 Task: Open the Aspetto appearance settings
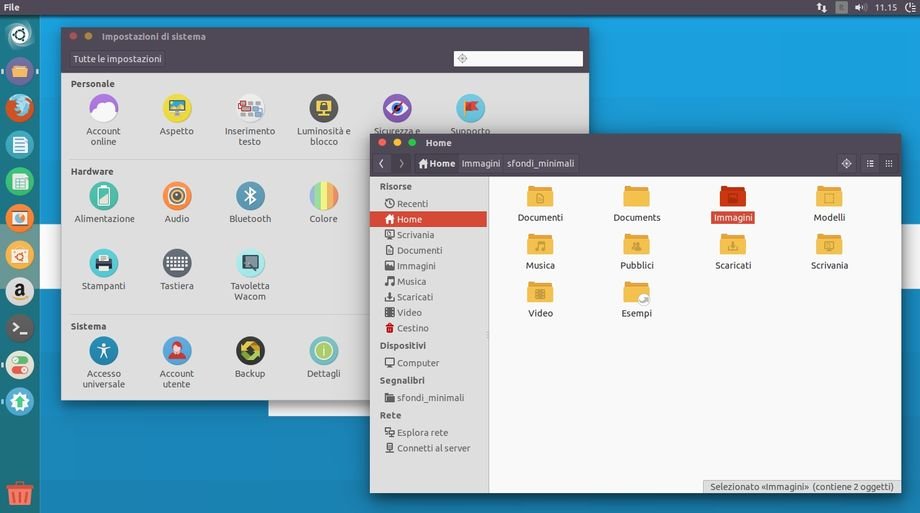[177, 109]
